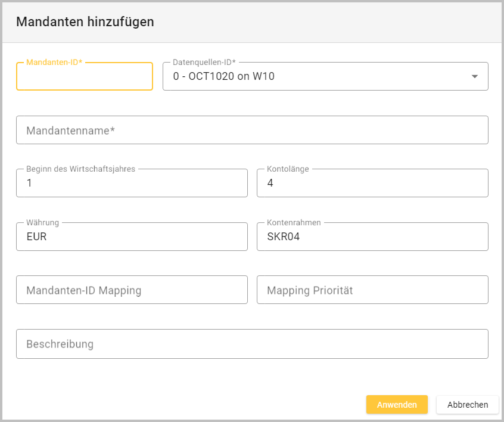Click the 'Währung' label text

pyautogui.click(x=42, y=222)
